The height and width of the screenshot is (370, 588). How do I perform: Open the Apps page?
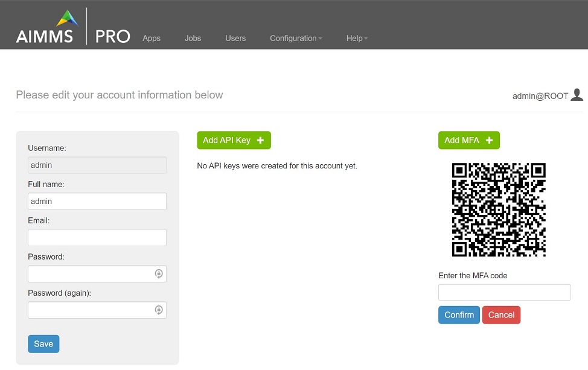152,38
